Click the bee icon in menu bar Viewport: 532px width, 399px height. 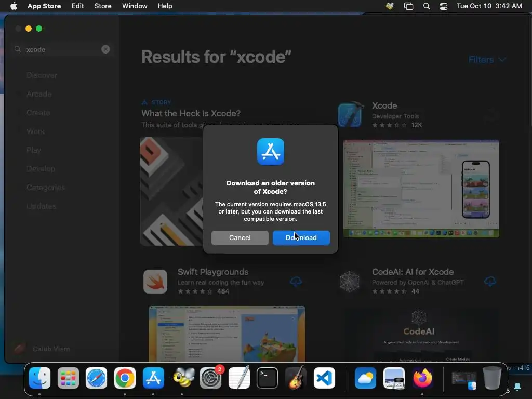click(x=390, y=6)
